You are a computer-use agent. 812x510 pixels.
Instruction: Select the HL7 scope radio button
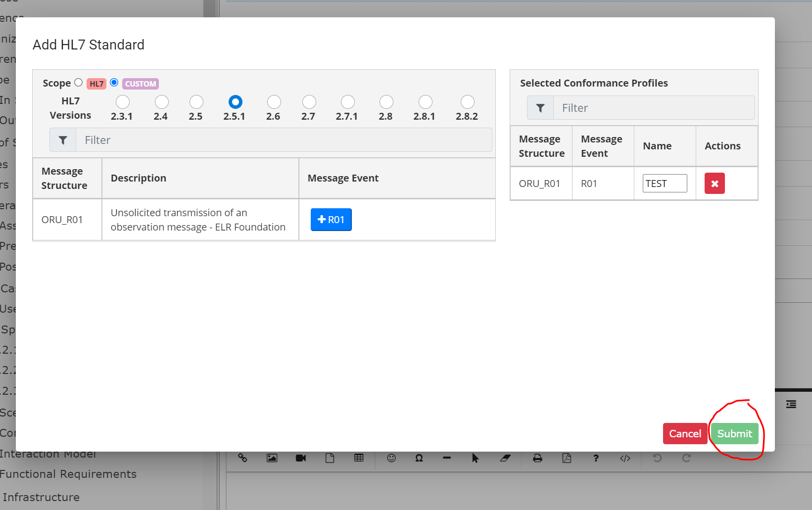click(78, 83)
